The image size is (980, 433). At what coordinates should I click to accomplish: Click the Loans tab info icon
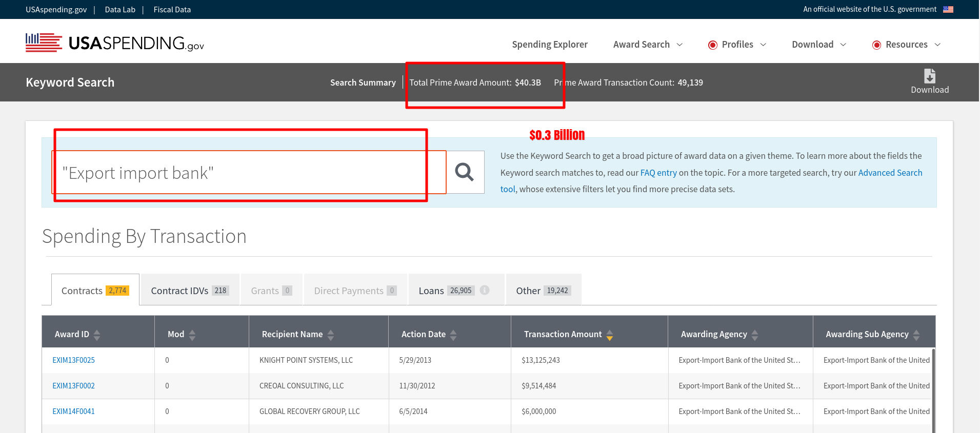click(x=484, y=291)
